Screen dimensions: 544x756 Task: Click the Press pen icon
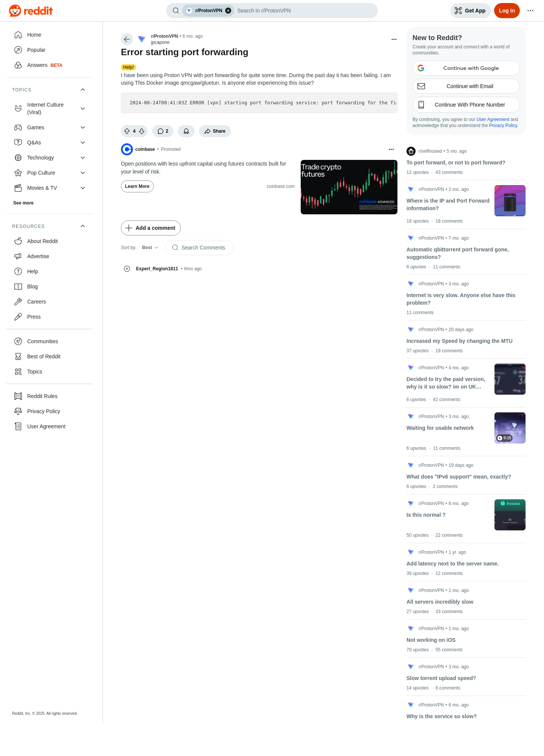pos(18,317)
